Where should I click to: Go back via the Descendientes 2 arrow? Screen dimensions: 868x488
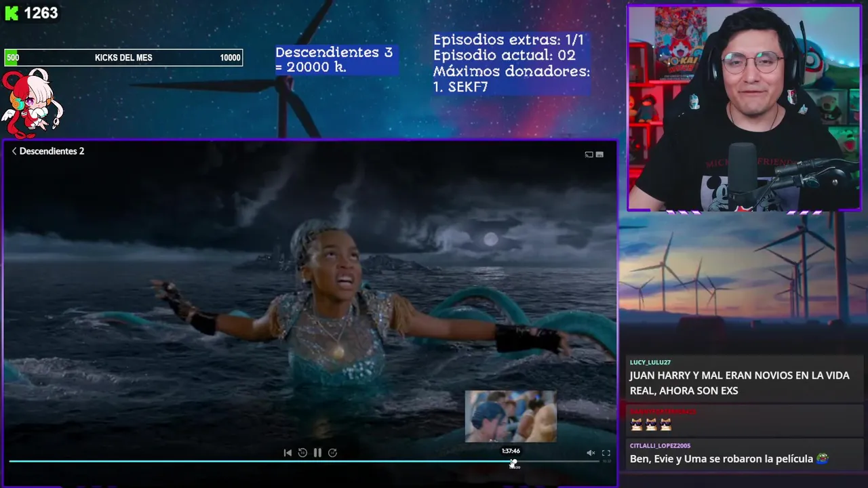click(14, 151)
